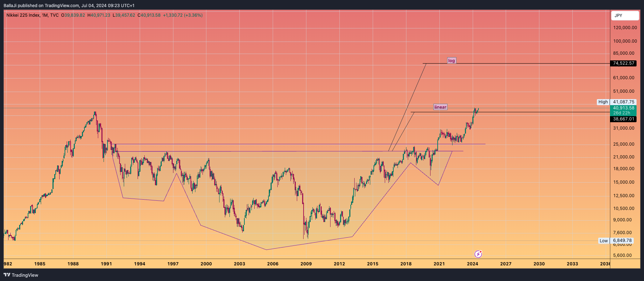Click the JPY currency box
The height and width of the screenshot is (281, 644).
point(625,16)
